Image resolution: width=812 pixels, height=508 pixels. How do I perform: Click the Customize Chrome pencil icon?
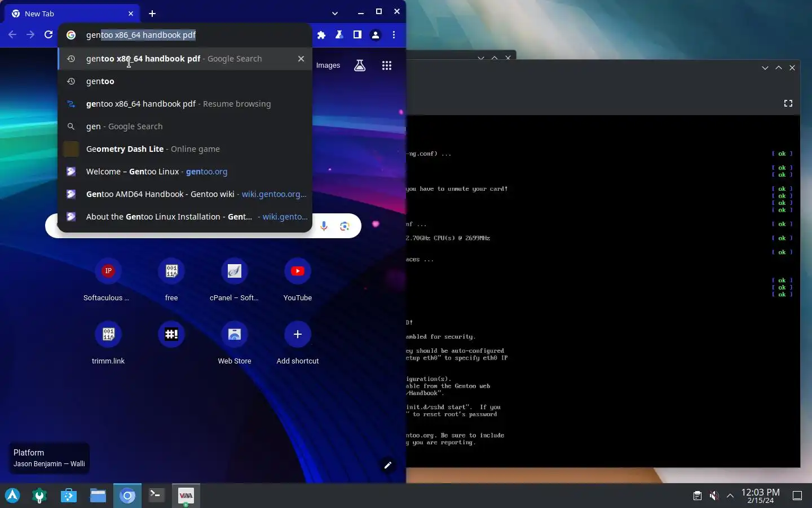388,465
